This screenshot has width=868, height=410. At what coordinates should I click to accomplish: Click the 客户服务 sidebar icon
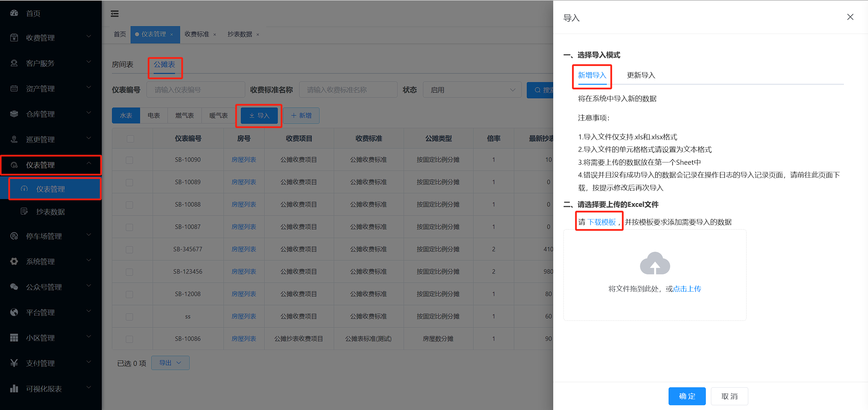pos(14,63)
